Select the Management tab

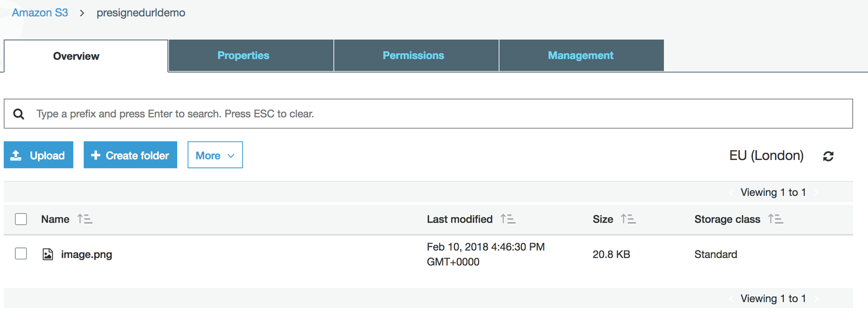(x=580, y=55)
